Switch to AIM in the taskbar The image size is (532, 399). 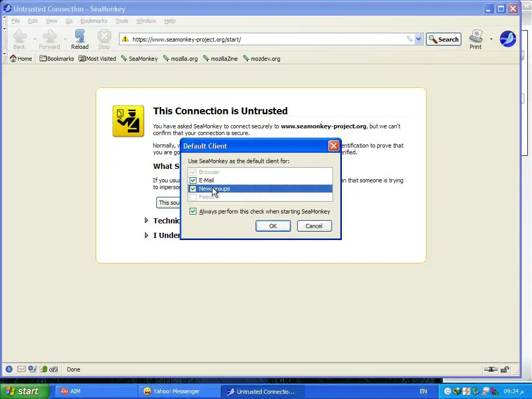96,391
